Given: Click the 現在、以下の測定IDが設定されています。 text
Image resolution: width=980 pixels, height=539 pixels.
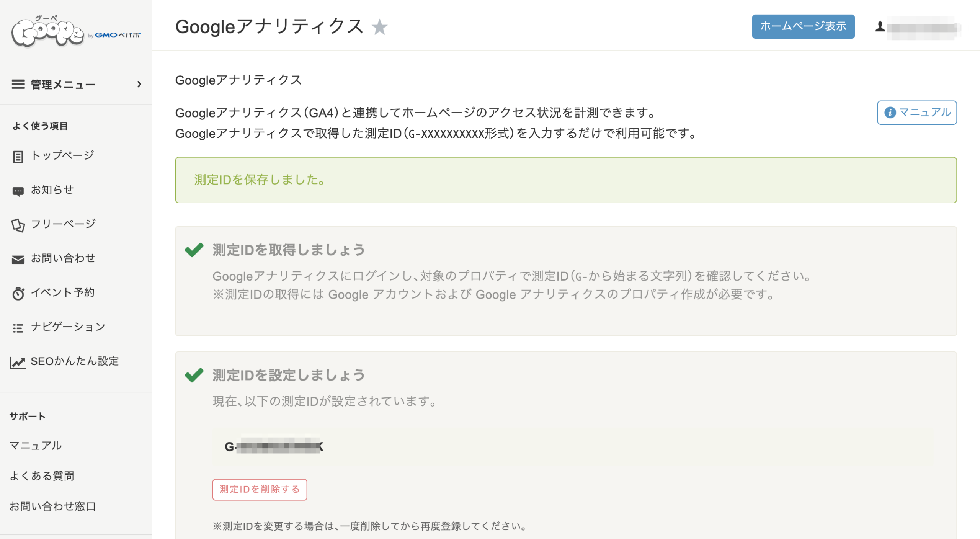Looking at the screenshot, I should [325, 401].
